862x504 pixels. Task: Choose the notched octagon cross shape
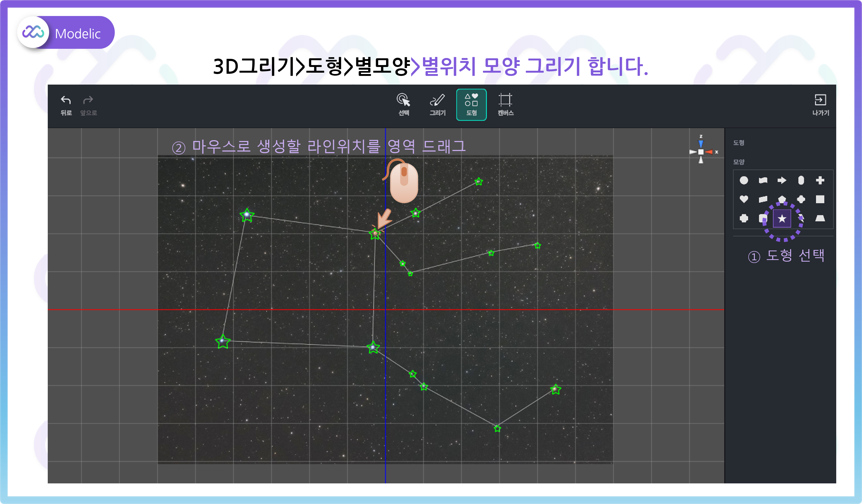(x=744, y=218)
